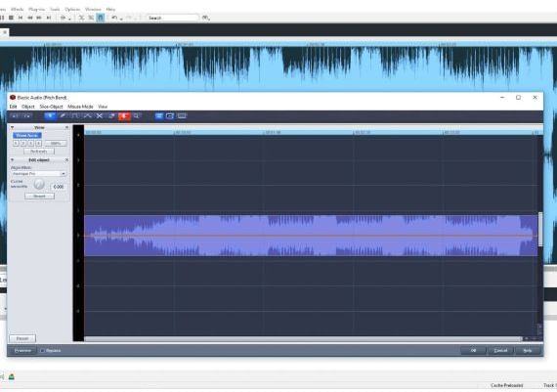Viewport: 557px width, 392px height.
Task: Click the orange pitch curve line on waveform
Action: pos(311,236)
